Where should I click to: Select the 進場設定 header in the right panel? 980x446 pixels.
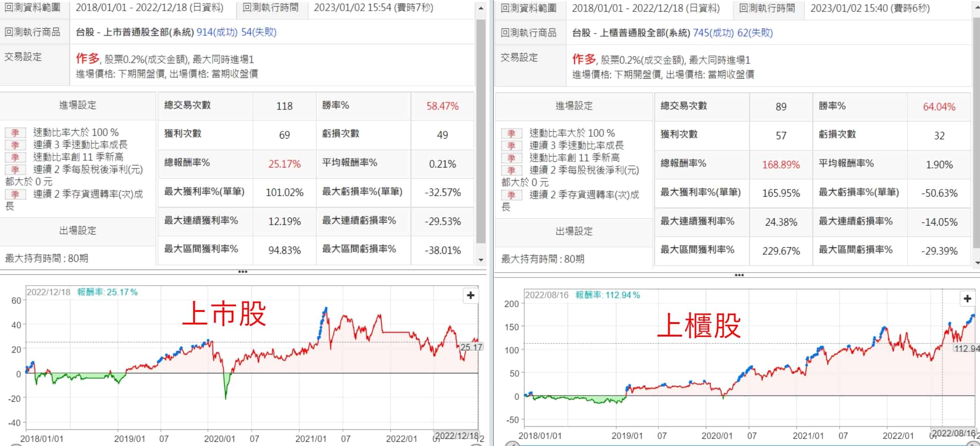coord(574,106)
